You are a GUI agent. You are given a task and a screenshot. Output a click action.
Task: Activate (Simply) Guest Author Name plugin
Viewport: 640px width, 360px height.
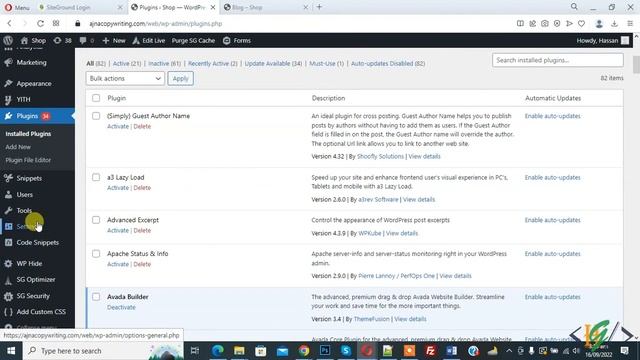pyautogui.click(x=118, y=126)
